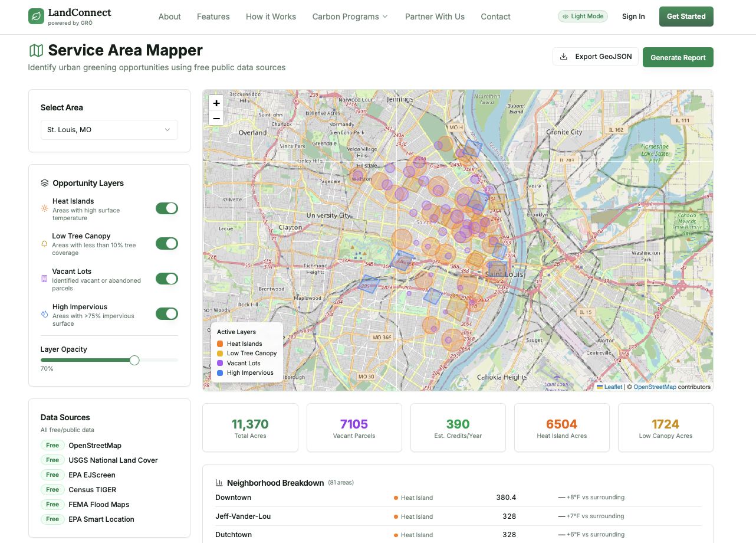Toggle the Vacant Lots layer off
Viewport: 756px width, 543px height.
[166, 279]
